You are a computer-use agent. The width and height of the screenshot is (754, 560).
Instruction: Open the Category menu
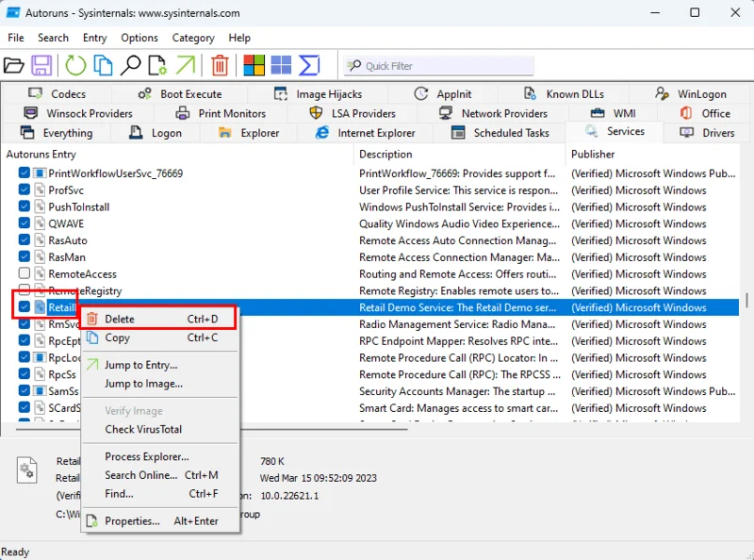(193, 38)
